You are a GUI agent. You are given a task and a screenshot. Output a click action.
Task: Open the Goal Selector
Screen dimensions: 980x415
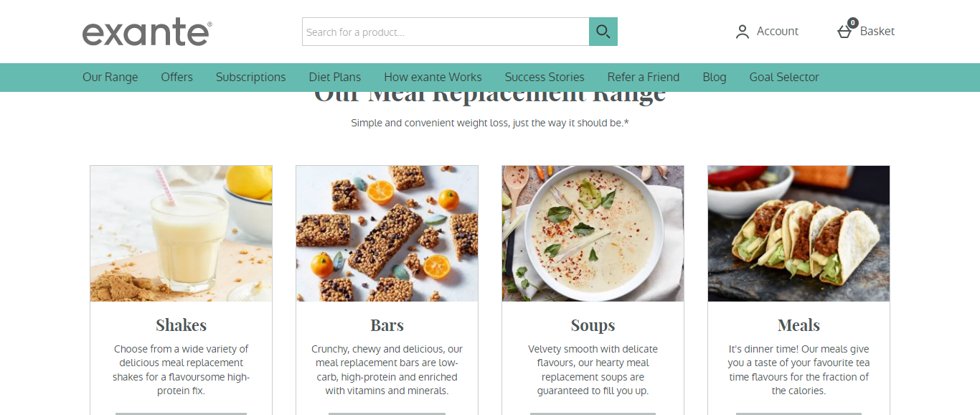784,77
